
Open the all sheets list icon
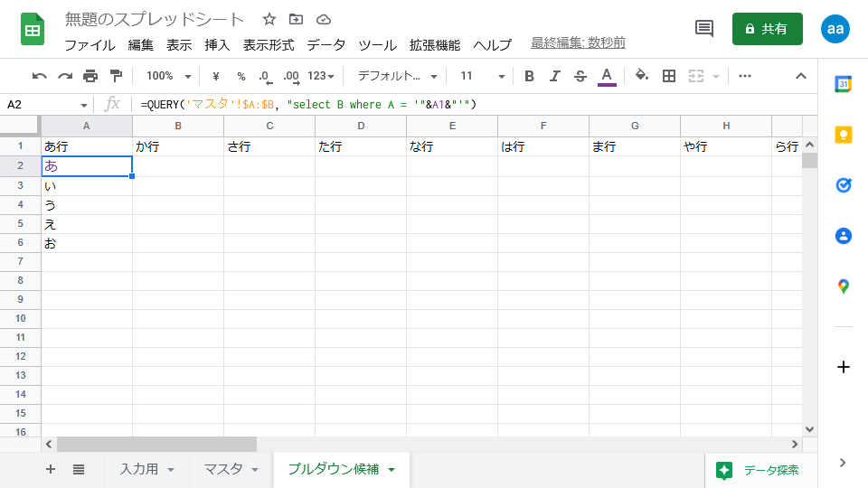pos(79,470)
